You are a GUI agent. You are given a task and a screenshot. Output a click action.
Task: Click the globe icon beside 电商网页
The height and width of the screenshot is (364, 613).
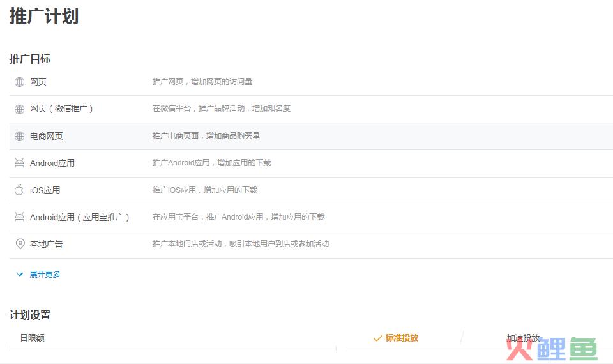pyautogui.click(x=20, y=136)
